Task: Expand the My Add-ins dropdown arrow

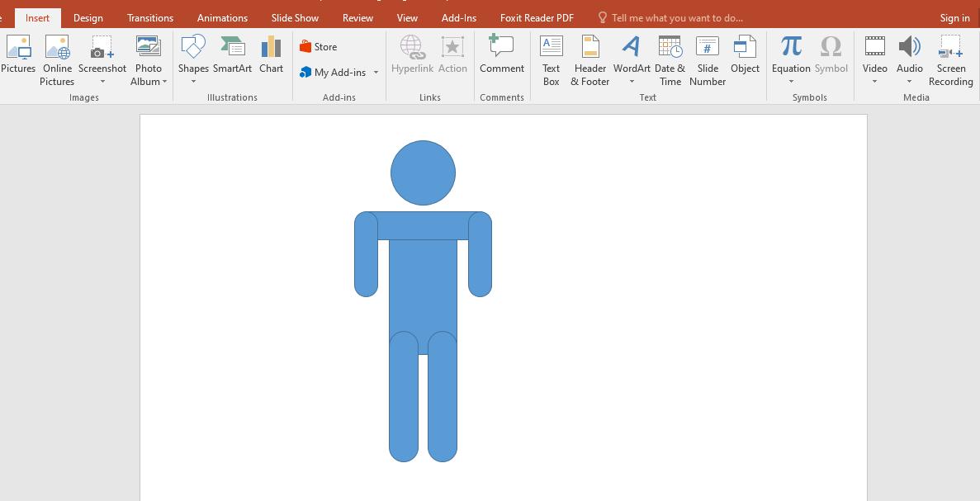Action: coord(376,73)
